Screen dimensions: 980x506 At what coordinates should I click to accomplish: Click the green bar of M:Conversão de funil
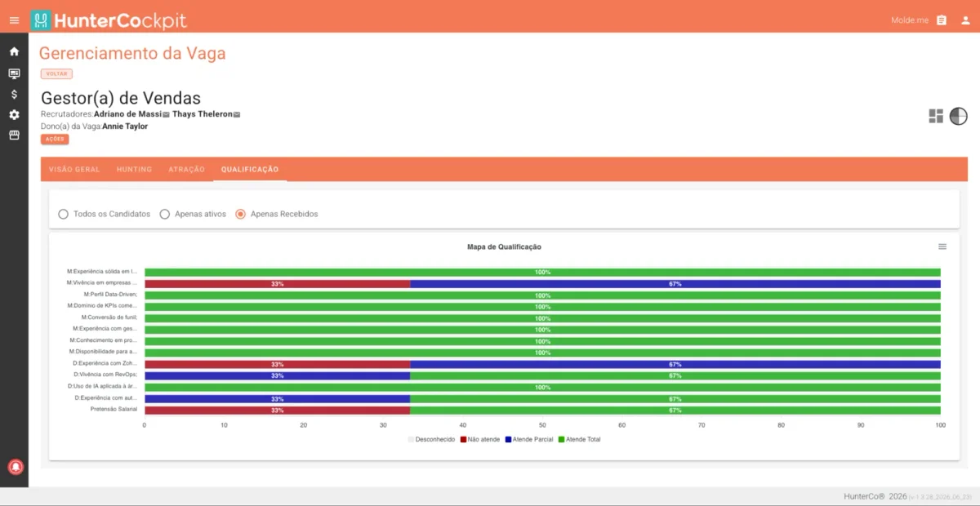click(x=542, y=318)
